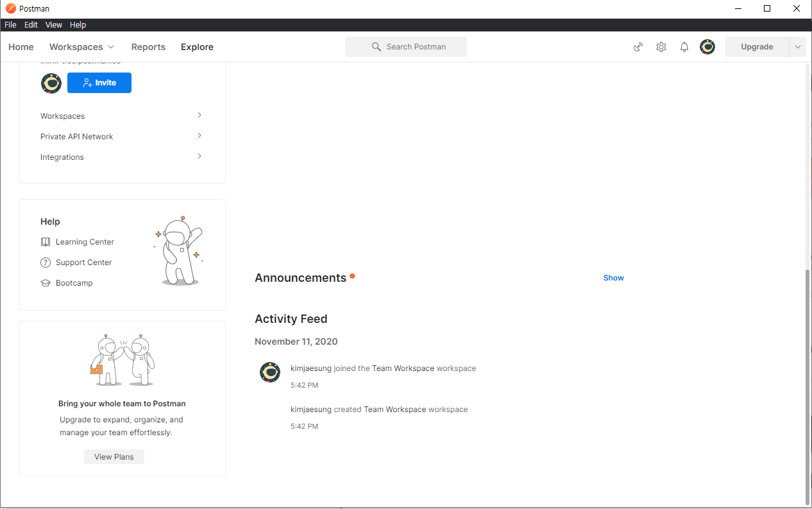Open the Learning Center link

(x=85, y=242)
